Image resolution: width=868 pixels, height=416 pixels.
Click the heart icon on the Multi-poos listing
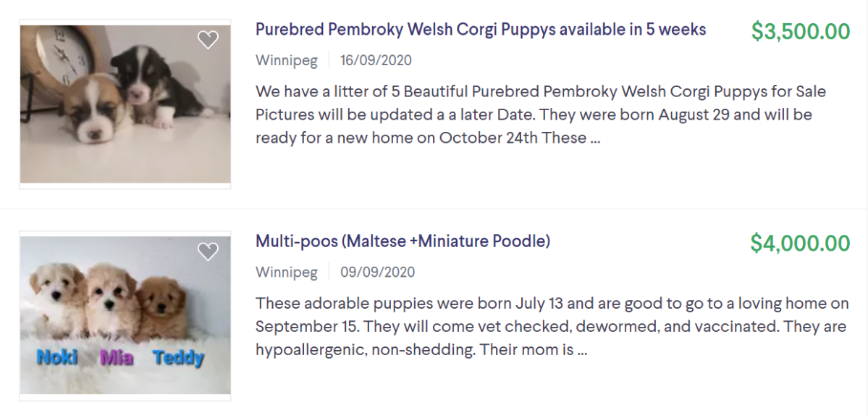(x=208, y=251)
